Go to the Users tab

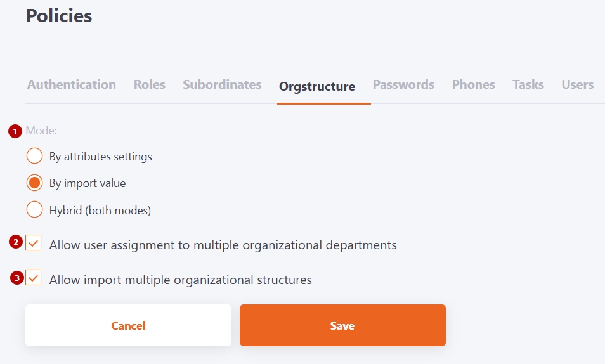pyautogui.click(x=577, y=84)
